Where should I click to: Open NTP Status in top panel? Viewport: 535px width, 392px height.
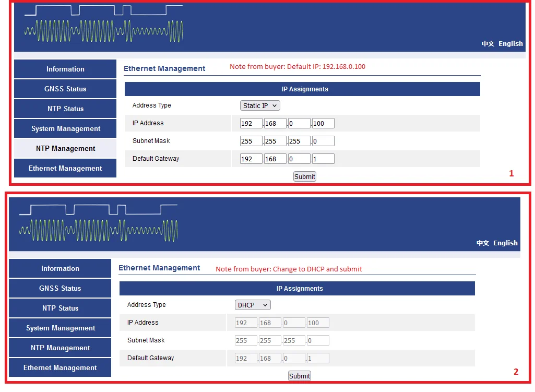(65, 109)
